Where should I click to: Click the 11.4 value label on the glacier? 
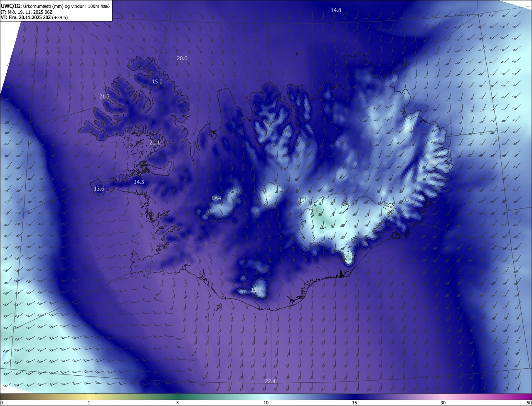coord(216,199)
